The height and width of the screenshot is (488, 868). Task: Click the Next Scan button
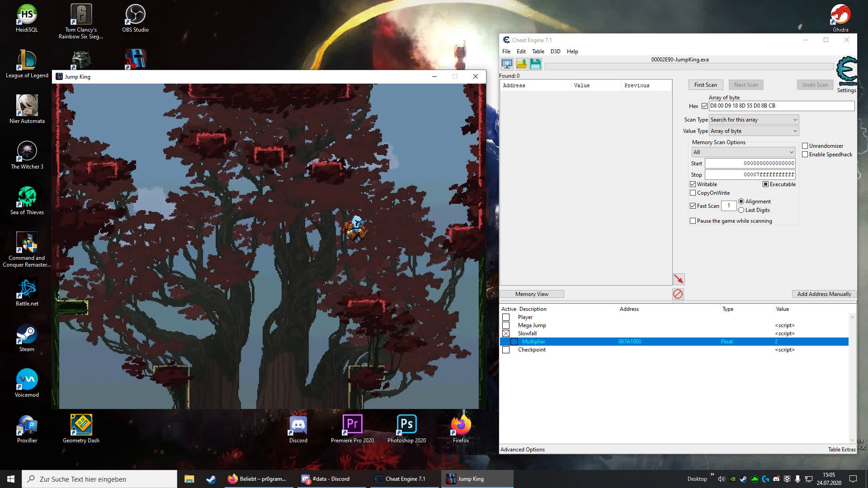pos(746,85)
